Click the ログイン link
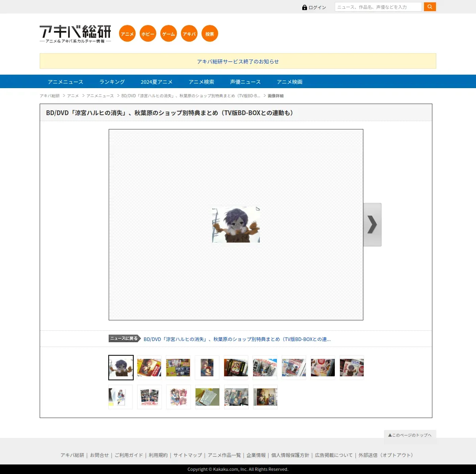 [x=317, y=8]
